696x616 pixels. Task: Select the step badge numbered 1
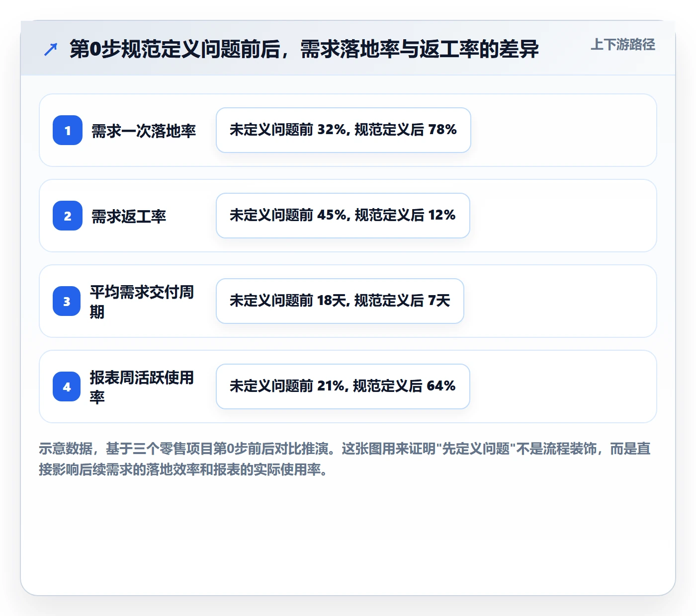pos(68,130)
